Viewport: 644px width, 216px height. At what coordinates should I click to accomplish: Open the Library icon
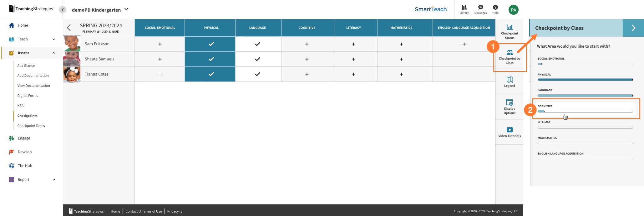click(x=464, y=9)
